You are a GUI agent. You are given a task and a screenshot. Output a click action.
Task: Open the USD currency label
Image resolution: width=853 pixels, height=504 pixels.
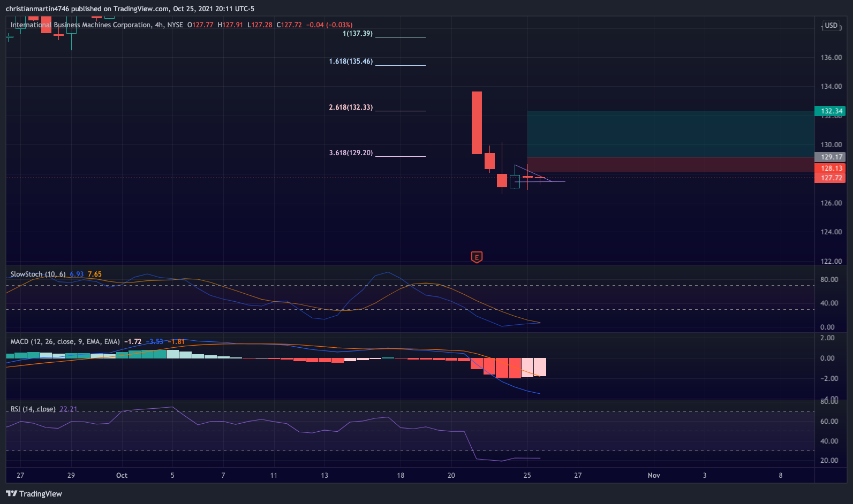(x=831, y=25)
